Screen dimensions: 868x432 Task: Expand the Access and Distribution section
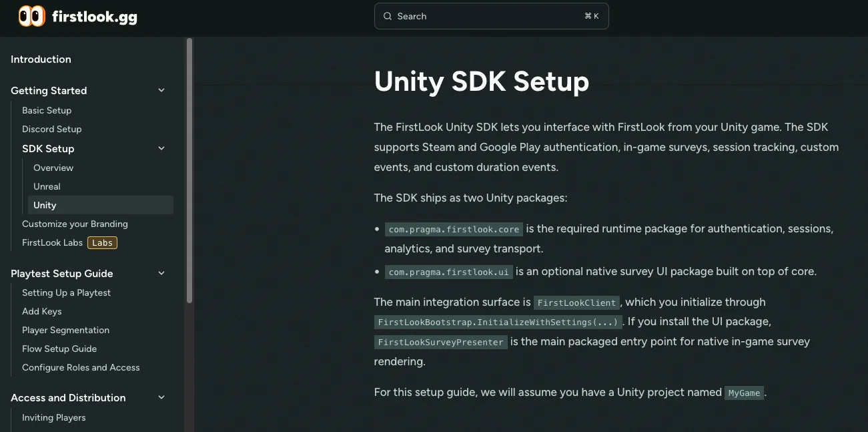161,397
